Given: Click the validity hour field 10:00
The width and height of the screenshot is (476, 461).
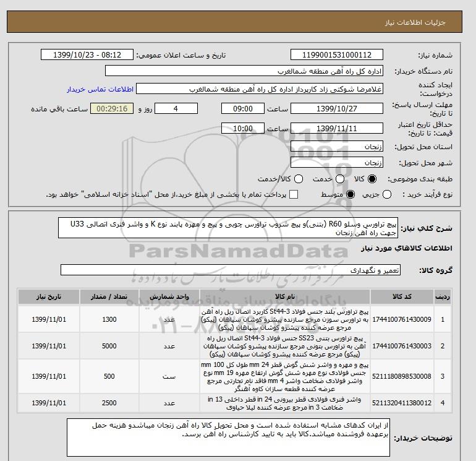Looking at the screenshot, I should coord(242,128).
